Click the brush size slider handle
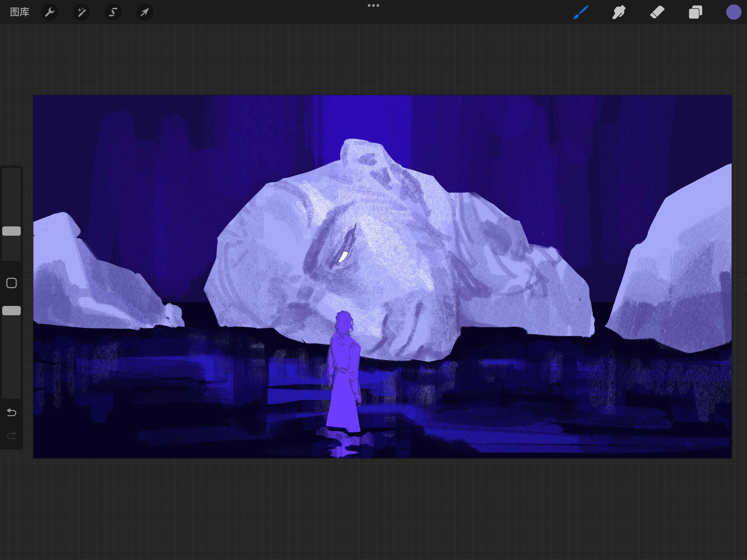This screenshot has height=560, width=747. pyautogui.click(x=11, y=231)
